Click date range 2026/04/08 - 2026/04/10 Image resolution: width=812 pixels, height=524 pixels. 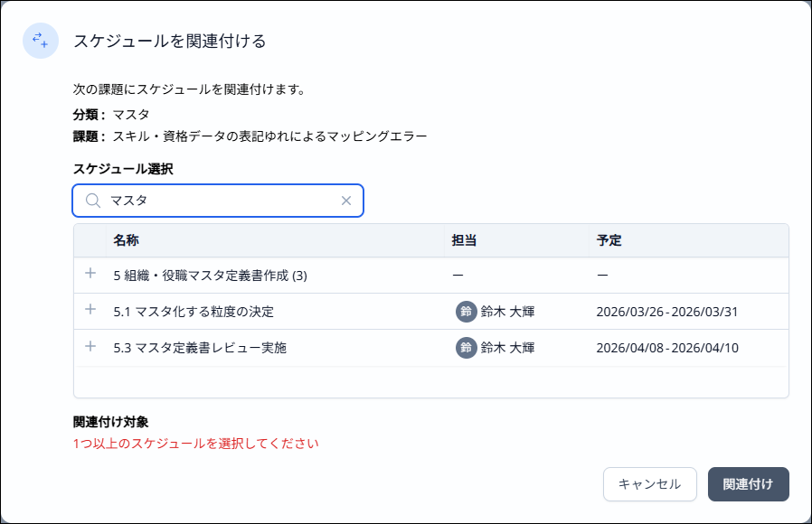[x=667, y=347]
